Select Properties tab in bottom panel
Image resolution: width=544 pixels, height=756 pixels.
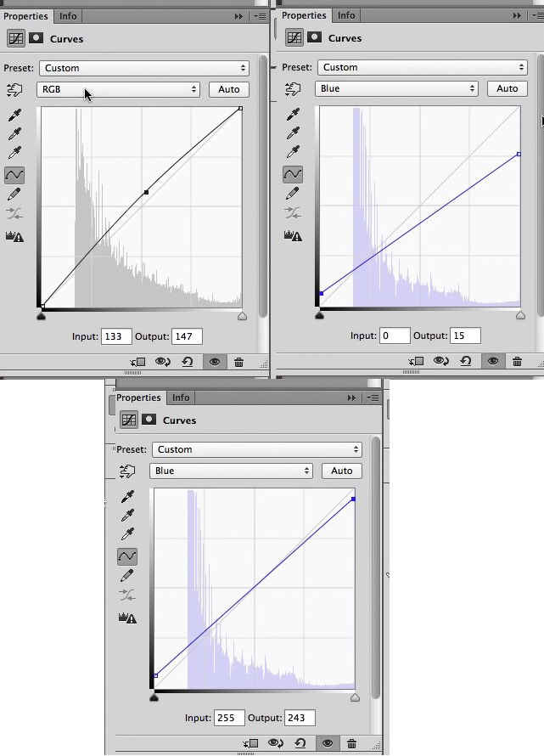138,398
